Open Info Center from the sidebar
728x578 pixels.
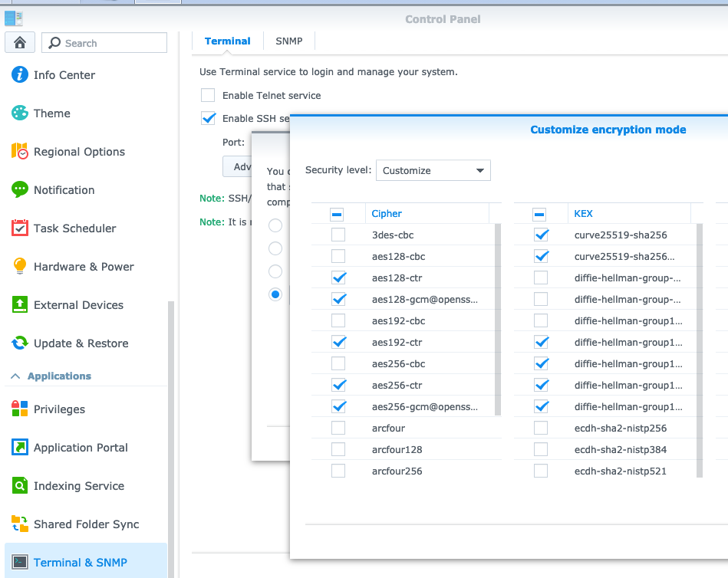click(x=64, y=75)
